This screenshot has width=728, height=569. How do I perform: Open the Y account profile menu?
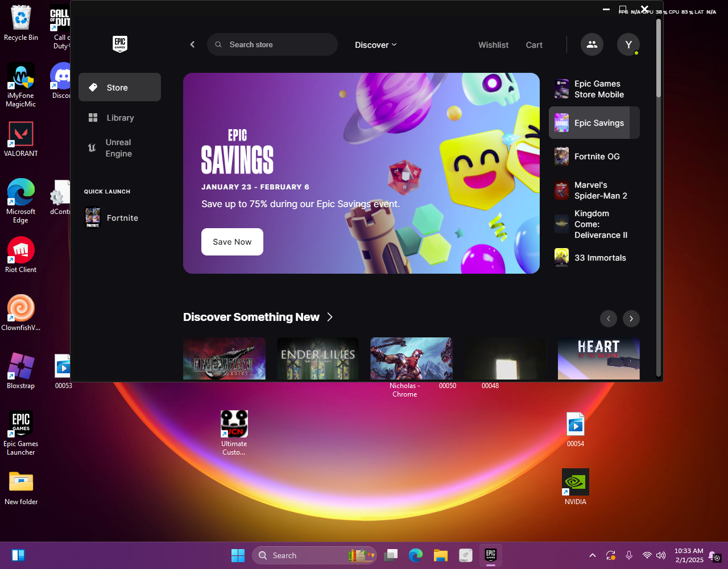628,44
